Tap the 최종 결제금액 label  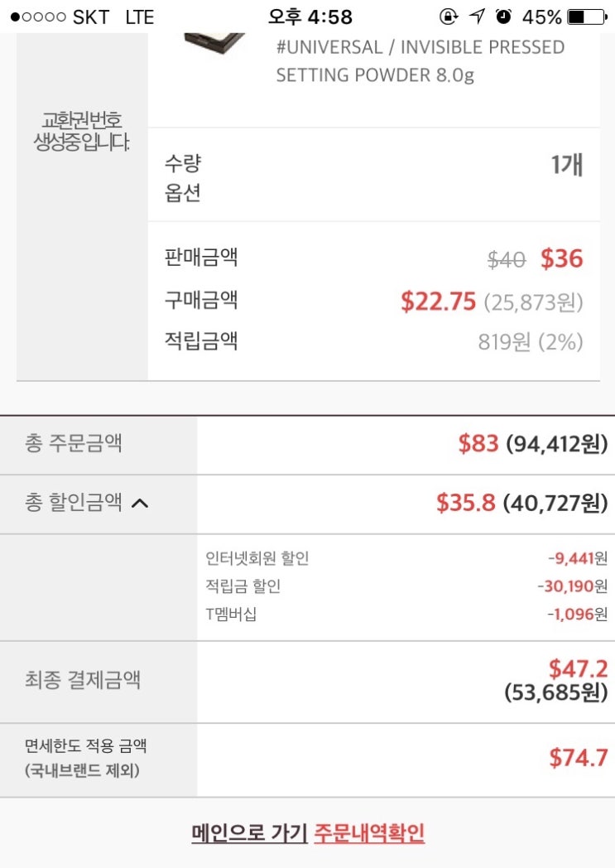coord(83,680)
